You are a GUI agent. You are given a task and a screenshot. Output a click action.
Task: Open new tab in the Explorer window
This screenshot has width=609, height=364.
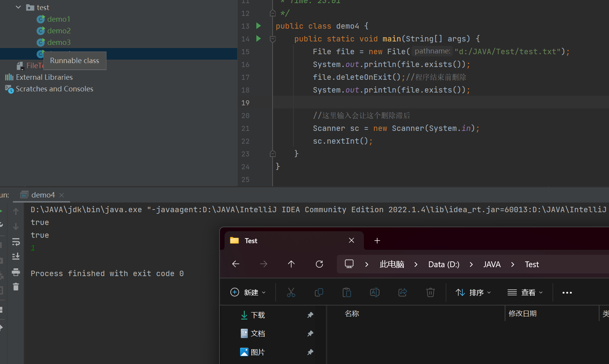377,241
